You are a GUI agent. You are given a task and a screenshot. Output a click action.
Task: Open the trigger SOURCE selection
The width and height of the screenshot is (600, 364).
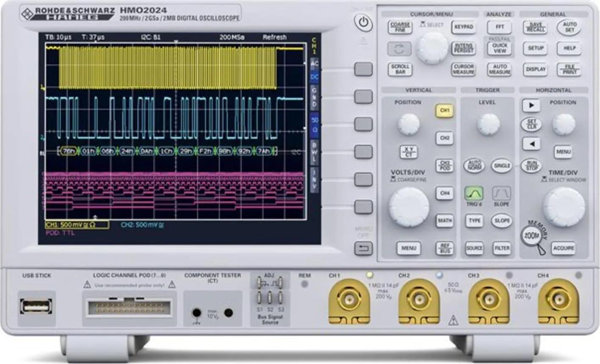(x=474, y=248)
